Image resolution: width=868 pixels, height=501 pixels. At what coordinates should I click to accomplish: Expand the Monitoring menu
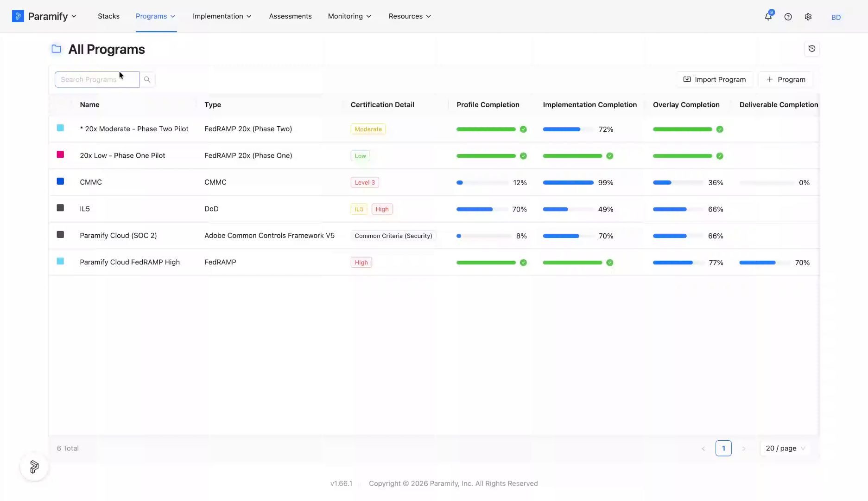pos(349,16)
